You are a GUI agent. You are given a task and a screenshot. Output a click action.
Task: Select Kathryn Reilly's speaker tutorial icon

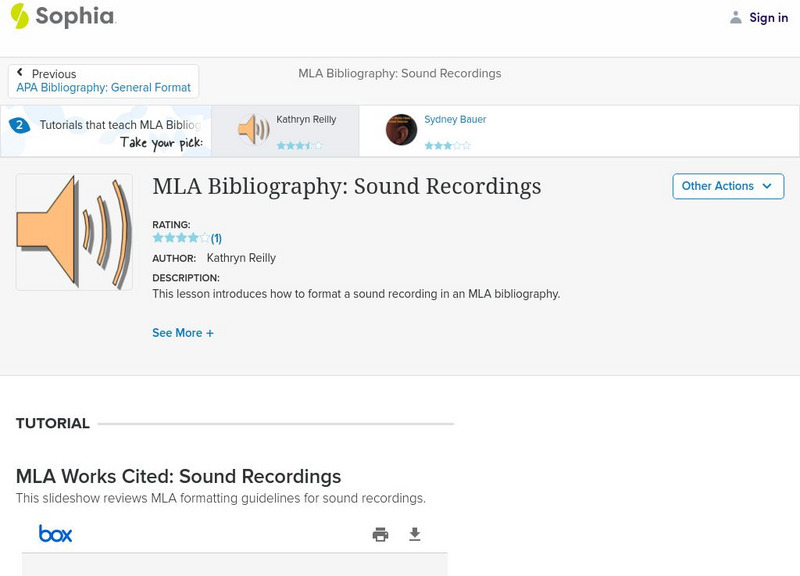(x=253, y=130)
